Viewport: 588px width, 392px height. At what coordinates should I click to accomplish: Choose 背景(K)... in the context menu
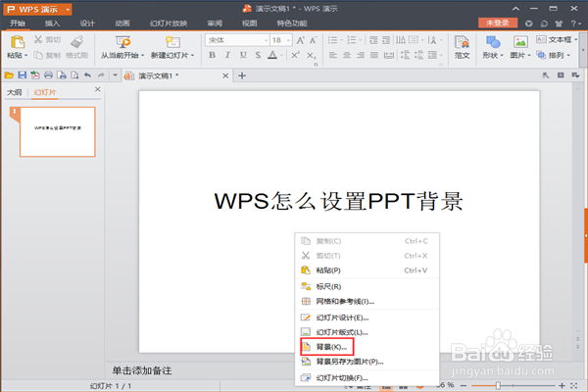(367, 347)
